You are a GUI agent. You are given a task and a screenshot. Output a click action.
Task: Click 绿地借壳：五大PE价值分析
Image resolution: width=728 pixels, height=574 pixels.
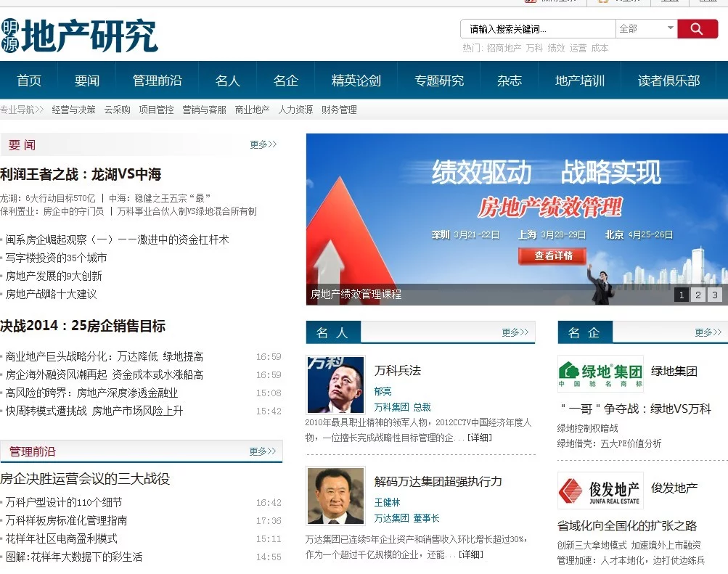coord(609,443)
